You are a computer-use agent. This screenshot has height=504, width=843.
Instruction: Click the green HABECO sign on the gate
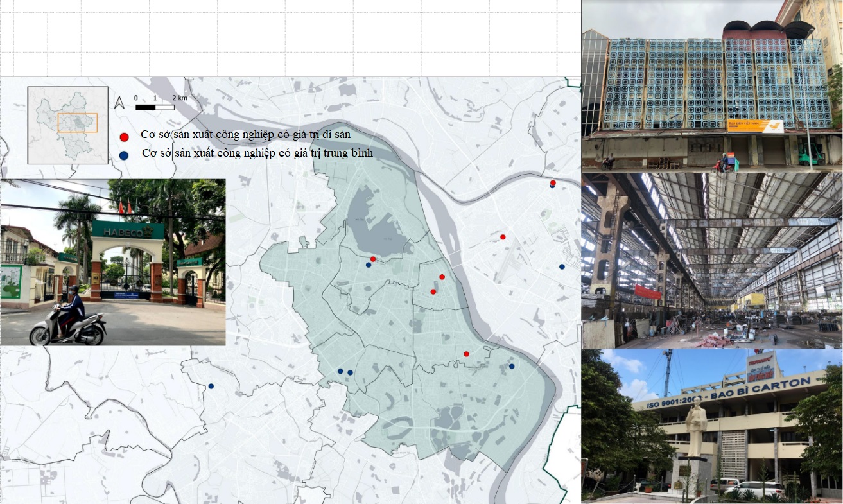pyautogui.click(x=127, y=230)
